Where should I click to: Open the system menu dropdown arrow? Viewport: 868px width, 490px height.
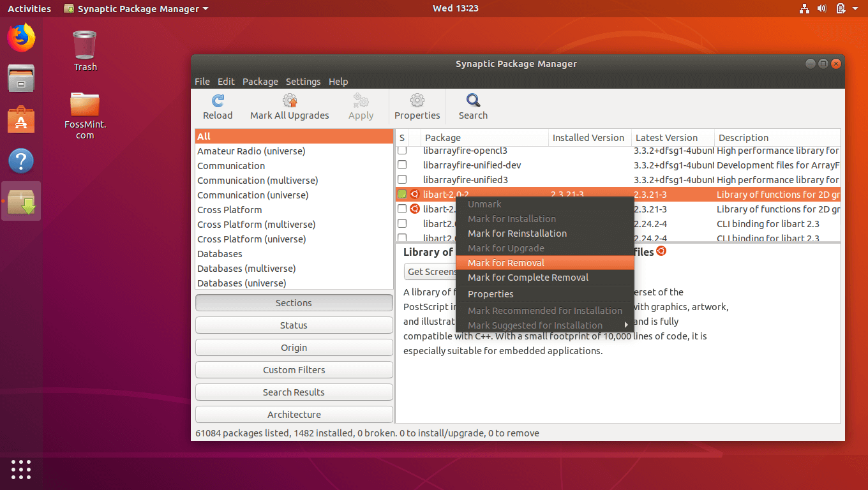click(x=857, y=8)
